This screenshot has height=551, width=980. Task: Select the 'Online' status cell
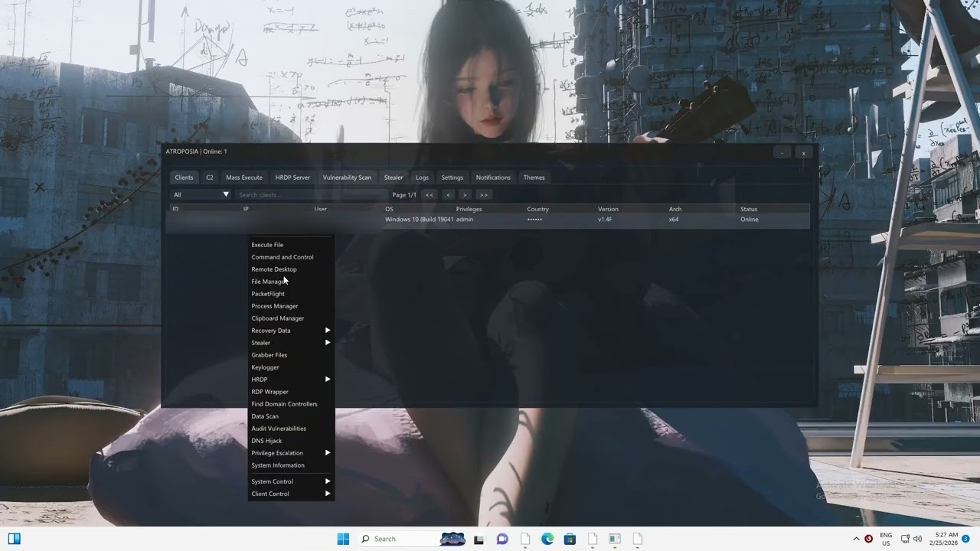pos(750,220)
